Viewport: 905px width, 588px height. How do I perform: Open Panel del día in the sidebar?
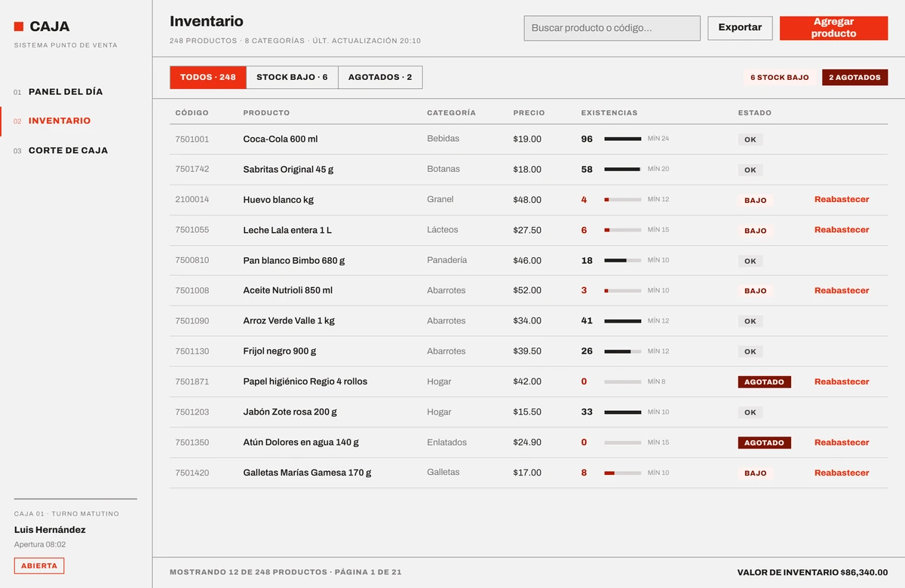[66, 92]
